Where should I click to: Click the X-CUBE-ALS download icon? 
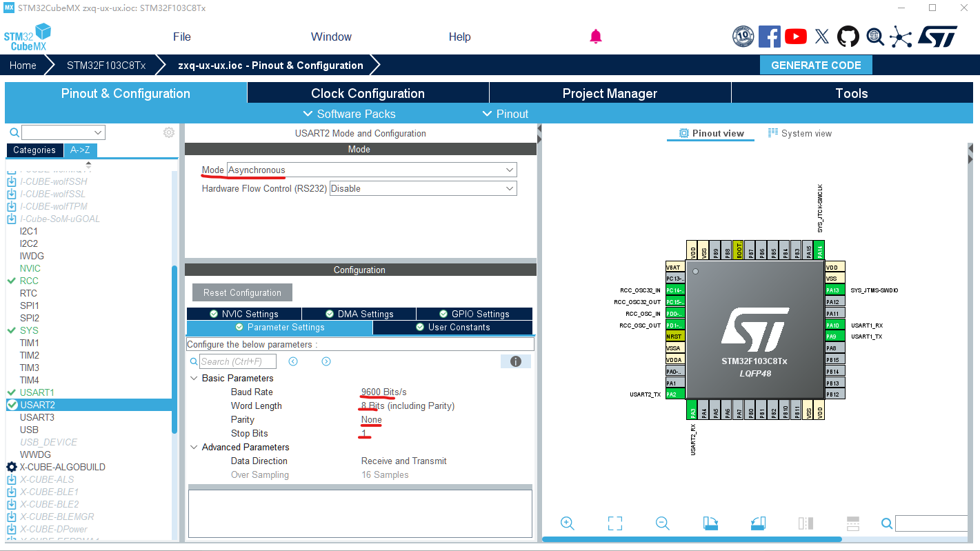click(x=12, y=479)
